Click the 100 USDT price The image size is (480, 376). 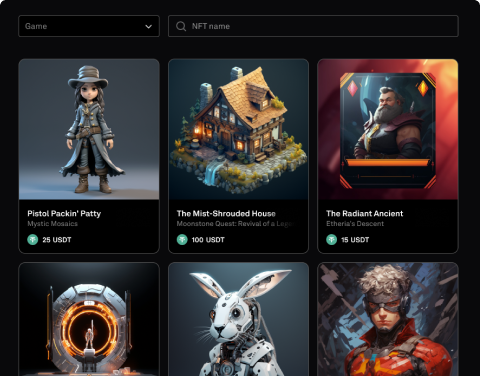tap(208, 240)
